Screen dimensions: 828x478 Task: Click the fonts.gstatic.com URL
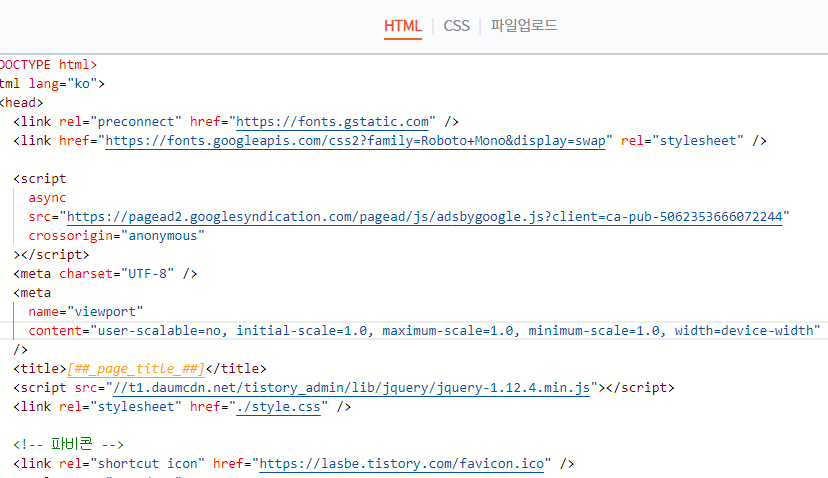(x=332, y=122)
